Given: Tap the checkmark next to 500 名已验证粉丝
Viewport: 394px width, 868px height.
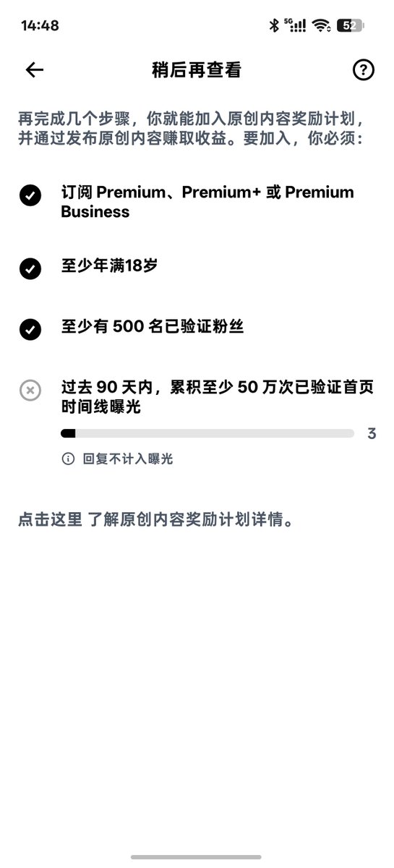Looking at the screenshot, I should (x=30, y=329).
